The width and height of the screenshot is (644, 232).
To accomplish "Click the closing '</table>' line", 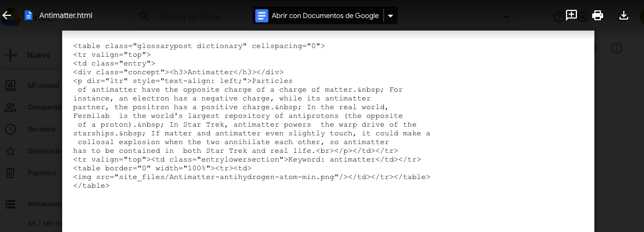I will click(x=91, y=186).
